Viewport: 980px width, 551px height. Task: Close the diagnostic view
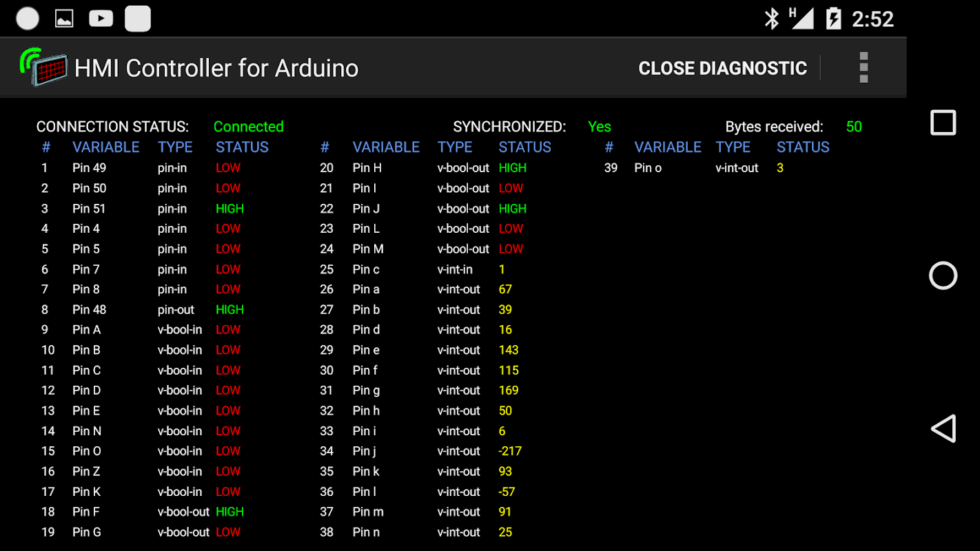[722, 68]
